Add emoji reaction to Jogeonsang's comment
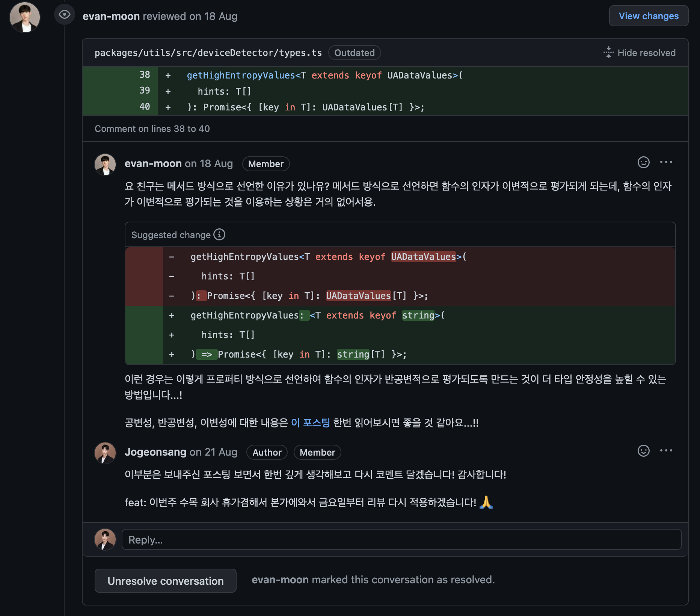700x616 pixels. pos(643,451)
